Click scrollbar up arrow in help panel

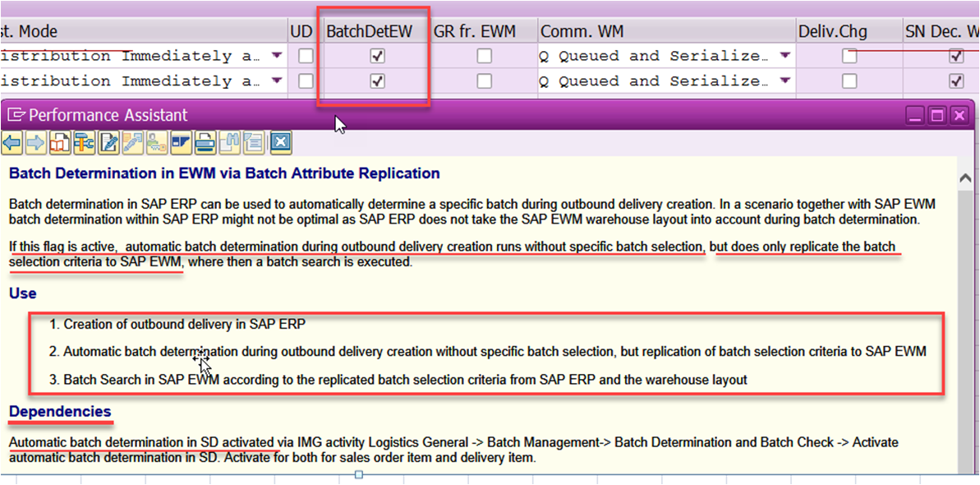965,178
